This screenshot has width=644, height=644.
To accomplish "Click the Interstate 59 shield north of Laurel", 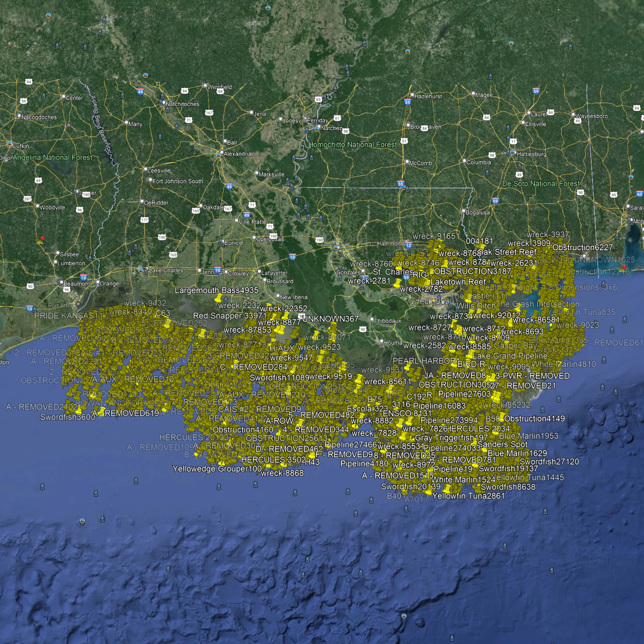I will 536,91.
